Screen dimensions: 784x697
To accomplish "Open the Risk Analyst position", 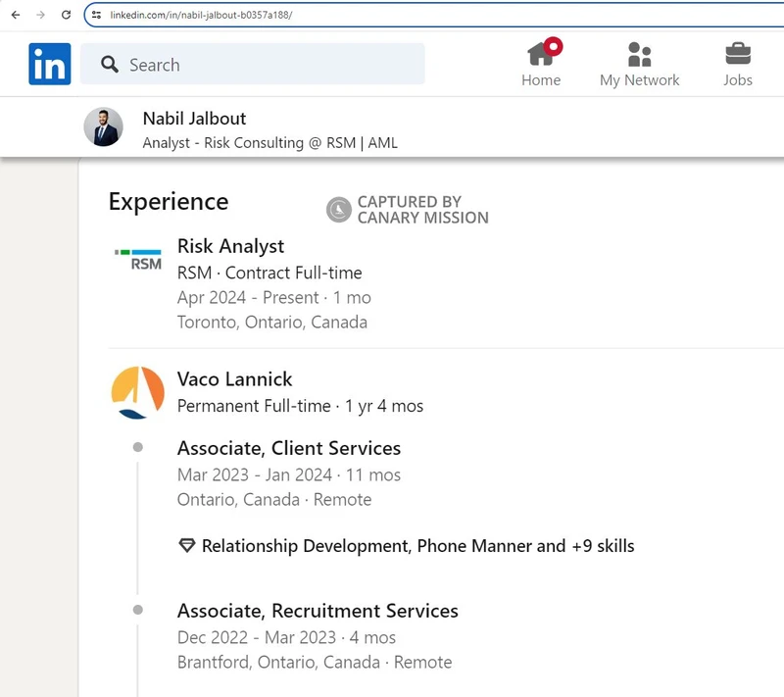I will (x=230, y=246).
